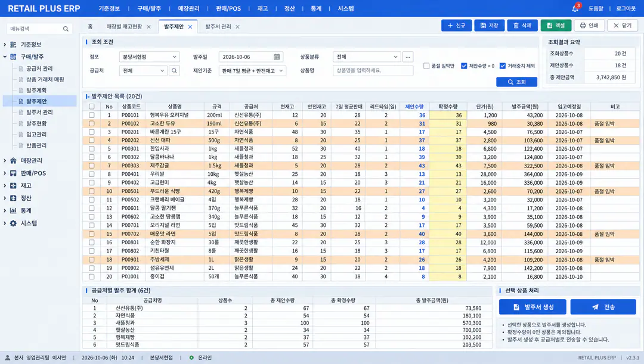The height and width of the screenshot is (364, 644).
Task: Check the row for P00202 신선 대파
Action: (x=92, y=141)
